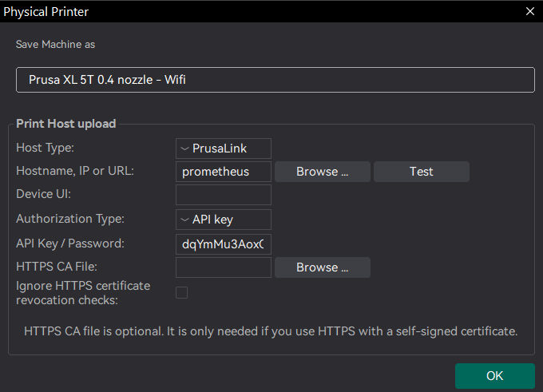543x392 pixels.
Task: Expand the Authorization Type API key dropdown
Action: tap(224, 219)
